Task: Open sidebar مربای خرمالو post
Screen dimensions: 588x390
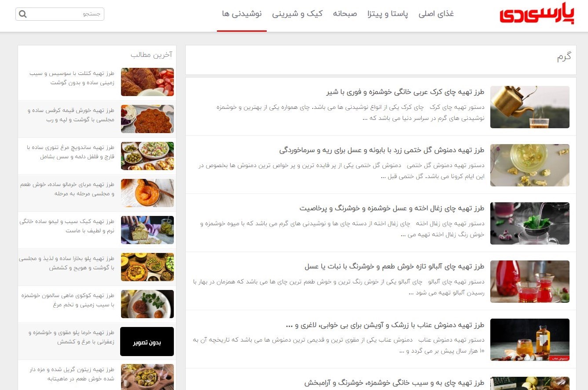Action: [67, 189]
